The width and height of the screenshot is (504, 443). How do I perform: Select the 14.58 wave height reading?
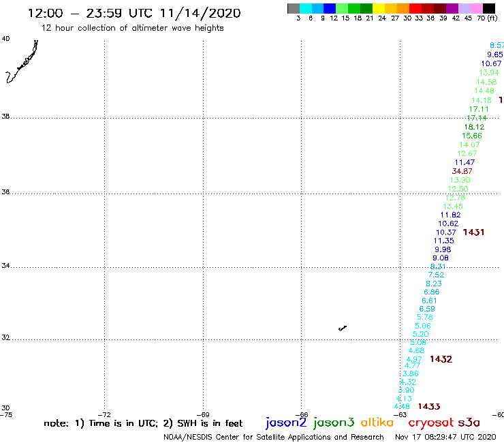tap(486, 82)
